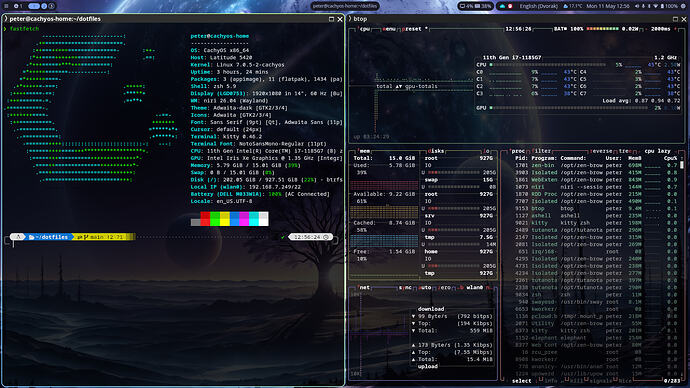The height and width of the screenshot is (388, 690).
Task: Select the swayosd- process row
Action: (596, 302)
